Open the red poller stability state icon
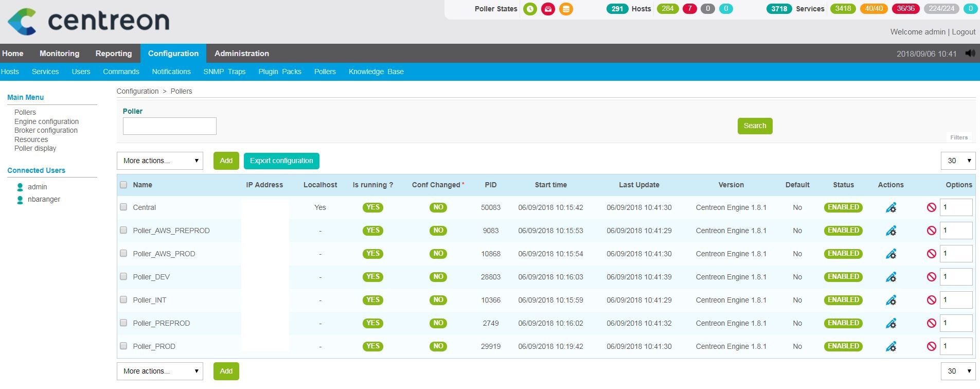The height and width of the screenshot is (389, 980). click(548, 9)
